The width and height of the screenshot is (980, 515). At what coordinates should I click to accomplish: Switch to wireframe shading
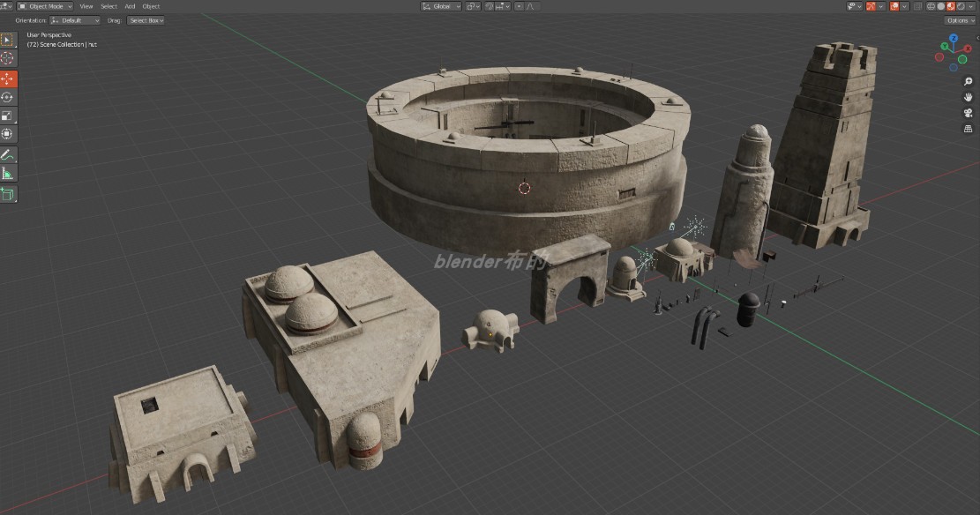[x=931, y=6]
